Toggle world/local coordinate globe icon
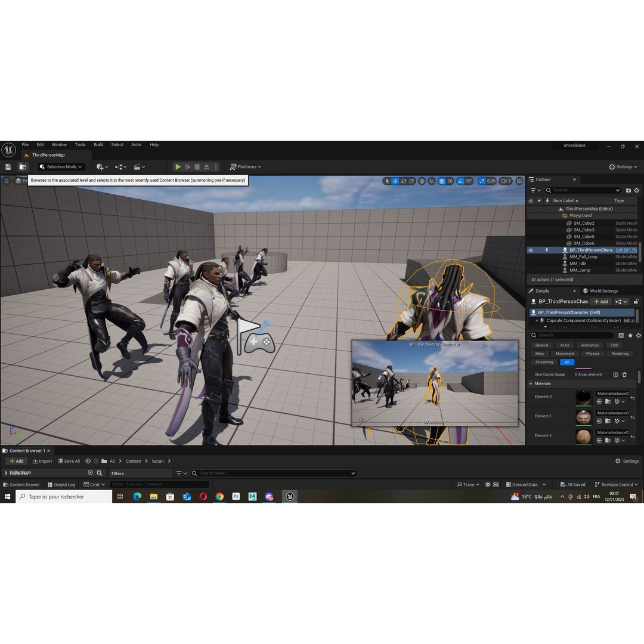The image size is (644, 644). pyautogui.click(x=422, y=181)
